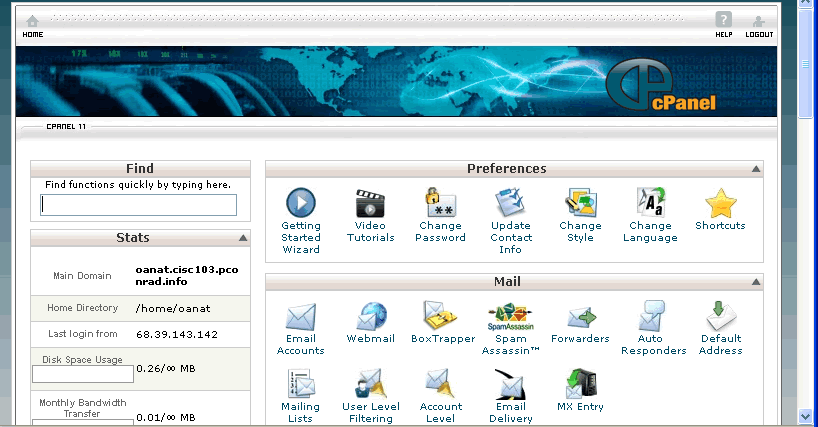Click the MX Entry text link
The height and width of the screenshot is (427, 818).
pyautogui.click(x=580, y=406)
